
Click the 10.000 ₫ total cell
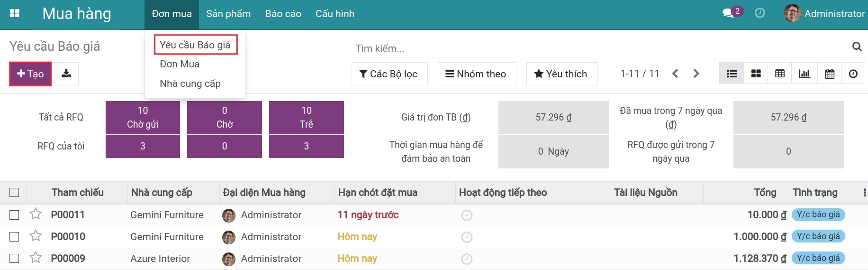[767, 215]
